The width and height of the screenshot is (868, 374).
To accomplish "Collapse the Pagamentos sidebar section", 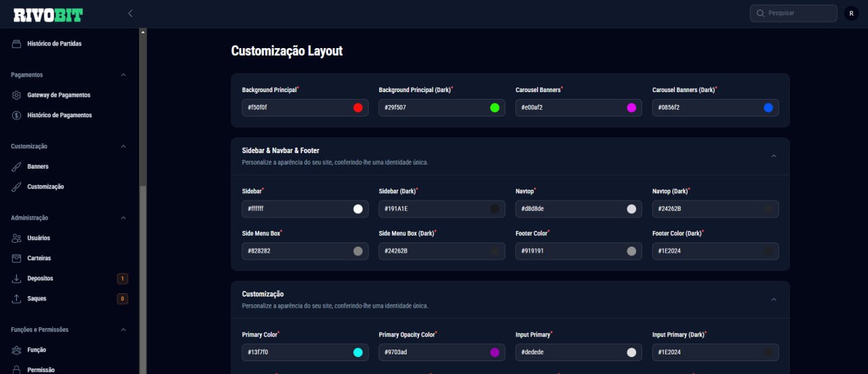I will 123,75.
